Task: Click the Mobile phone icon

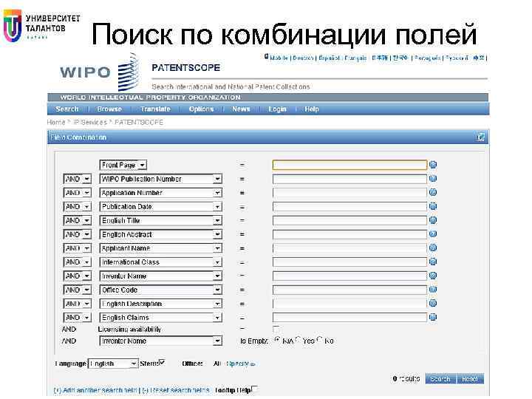Action: (x=266, y=57)
